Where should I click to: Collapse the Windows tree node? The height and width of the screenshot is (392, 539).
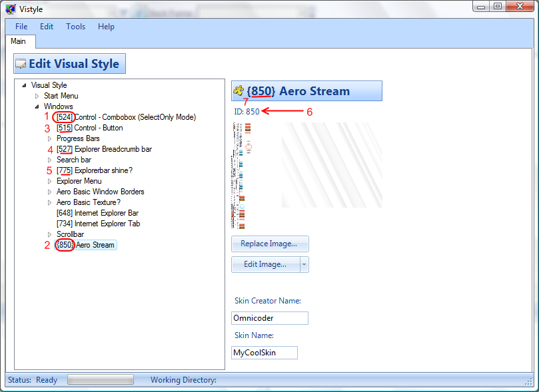pyautogui.click(x=37, y=106)
